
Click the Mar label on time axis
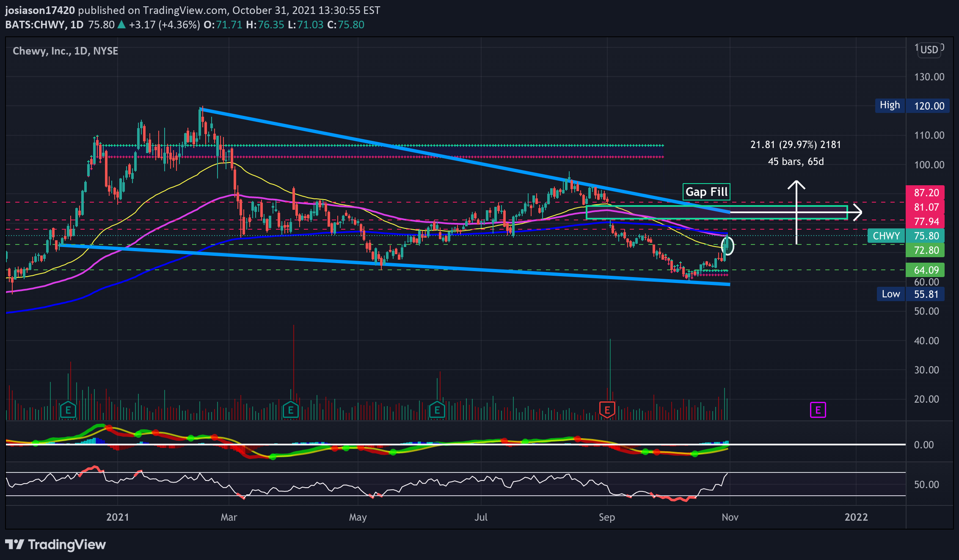(229, 517)
